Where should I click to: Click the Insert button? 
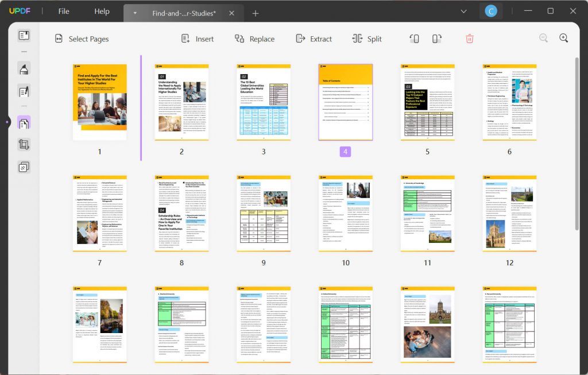(198, 38)
